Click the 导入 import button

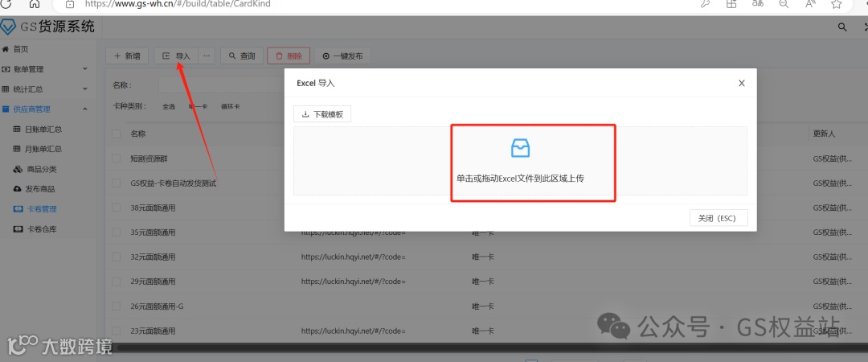(x=176, y=56)
